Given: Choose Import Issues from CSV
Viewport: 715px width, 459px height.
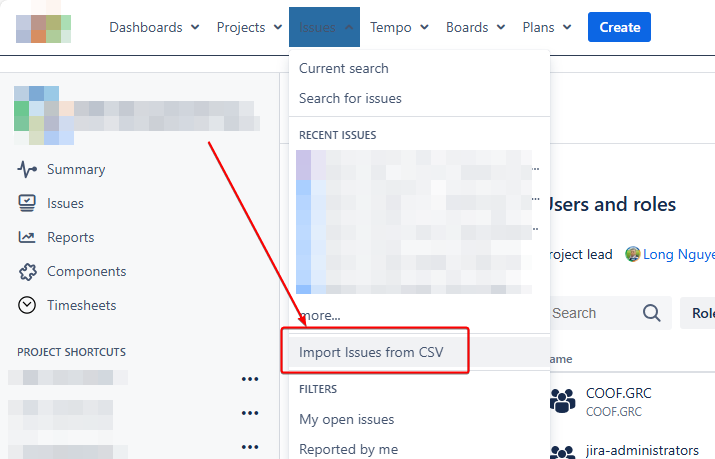Looking at the screenshot, I should point(420,352).
